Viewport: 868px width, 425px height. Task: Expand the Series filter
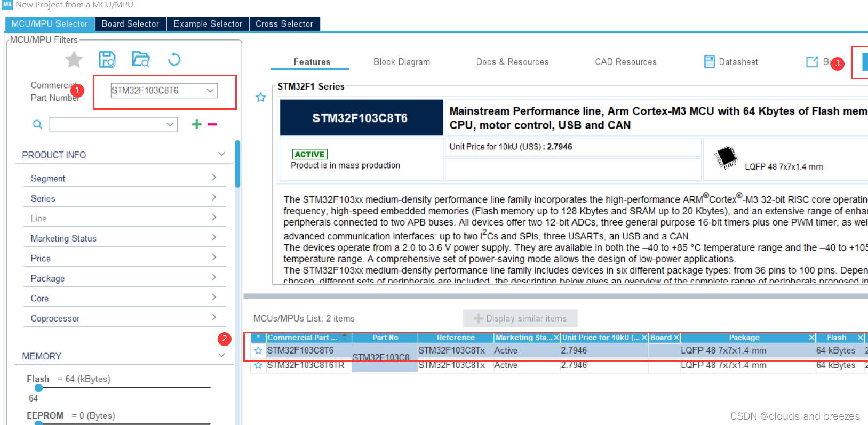pos(214,197)
